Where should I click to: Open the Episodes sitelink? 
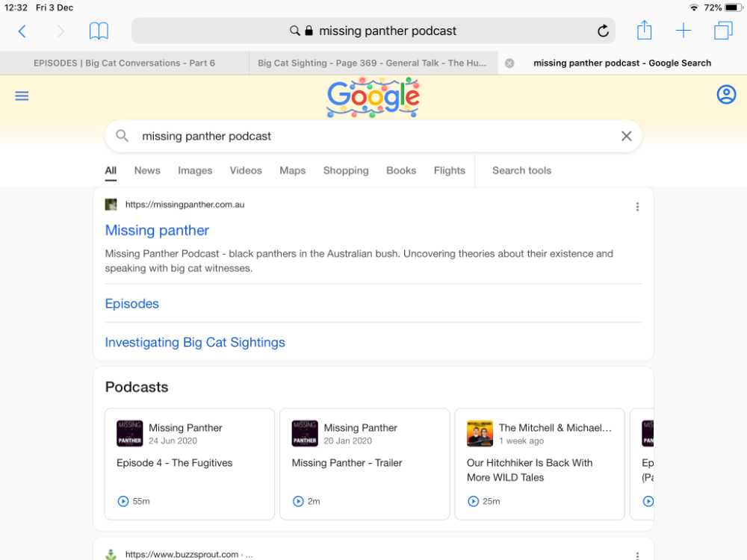coord(132,304)
